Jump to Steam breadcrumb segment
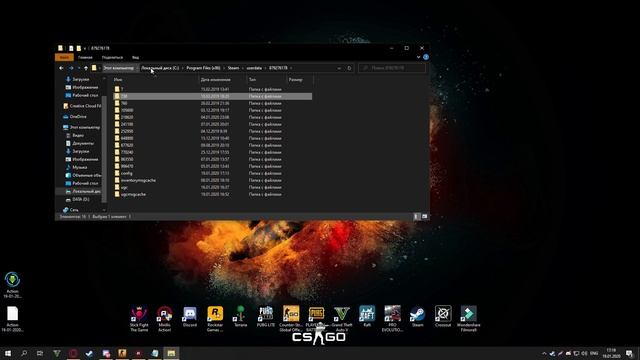The width and height of the screenshot is (640, 360). (x=233, y=68)
